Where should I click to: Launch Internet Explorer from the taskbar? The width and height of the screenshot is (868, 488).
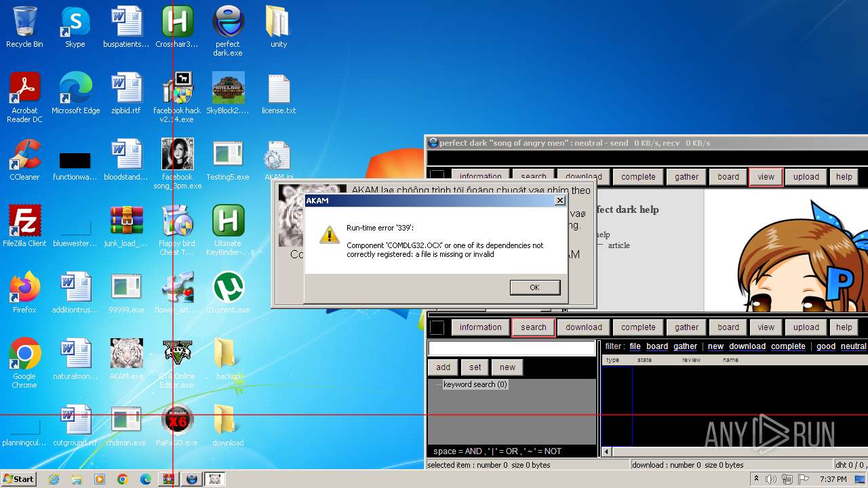tap(54, 479)
